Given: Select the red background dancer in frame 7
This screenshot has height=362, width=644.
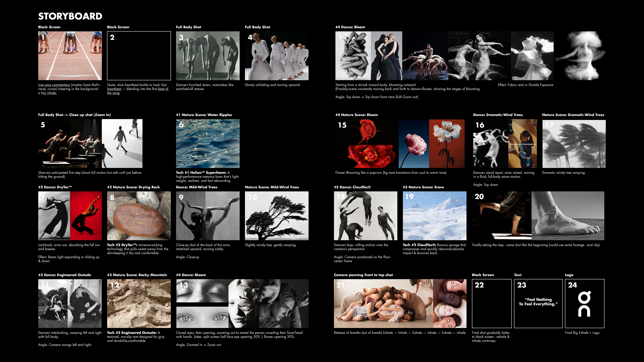Looking at the screenshot, I should pyautogui.click(x=86, y=216).
